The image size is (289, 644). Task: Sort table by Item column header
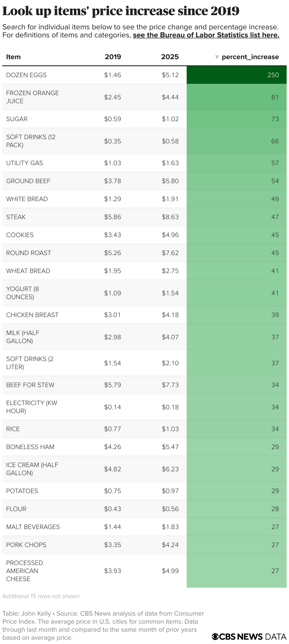tap(14, 57)
